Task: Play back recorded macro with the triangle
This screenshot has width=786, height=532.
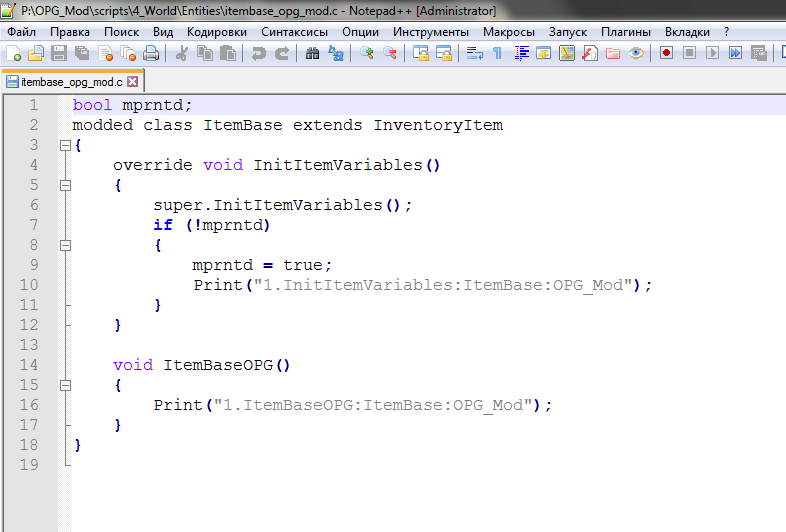Action: coord(712,53)
